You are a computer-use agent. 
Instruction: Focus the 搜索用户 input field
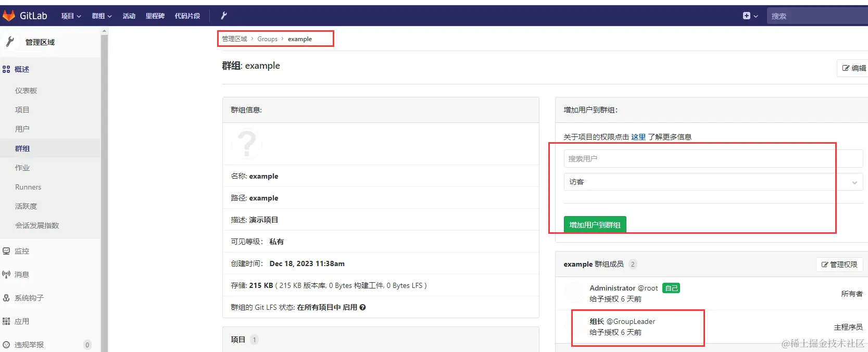click(713, 159)
